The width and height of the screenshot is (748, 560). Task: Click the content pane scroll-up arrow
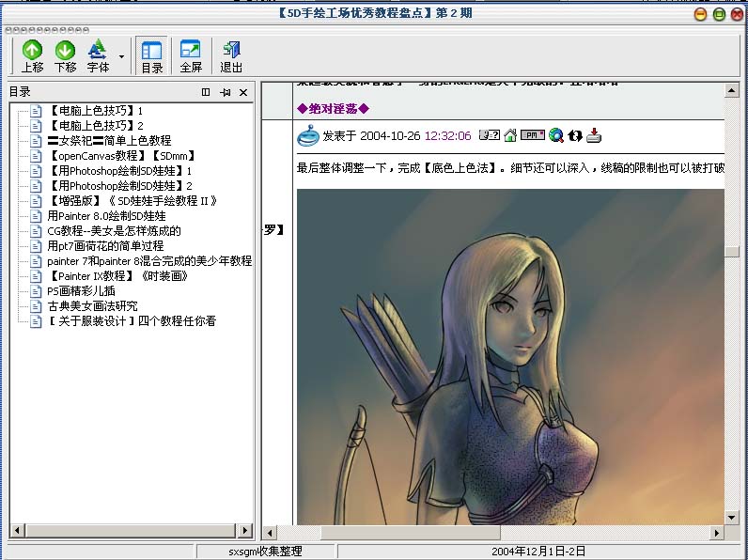coord(731,90)
